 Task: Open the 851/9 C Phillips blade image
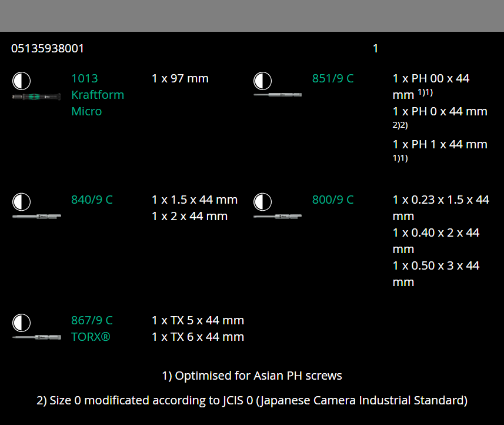point(278,95)
